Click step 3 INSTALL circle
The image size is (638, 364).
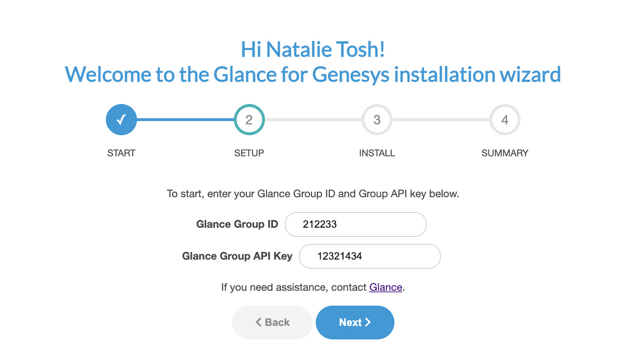coord(377,120)
